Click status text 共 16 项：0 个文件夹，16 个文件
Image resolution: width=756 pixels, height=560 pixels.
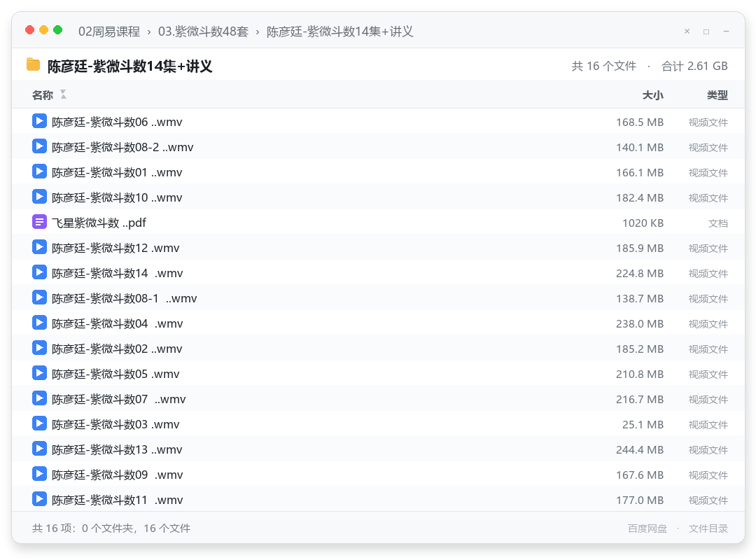pos(111,528)
